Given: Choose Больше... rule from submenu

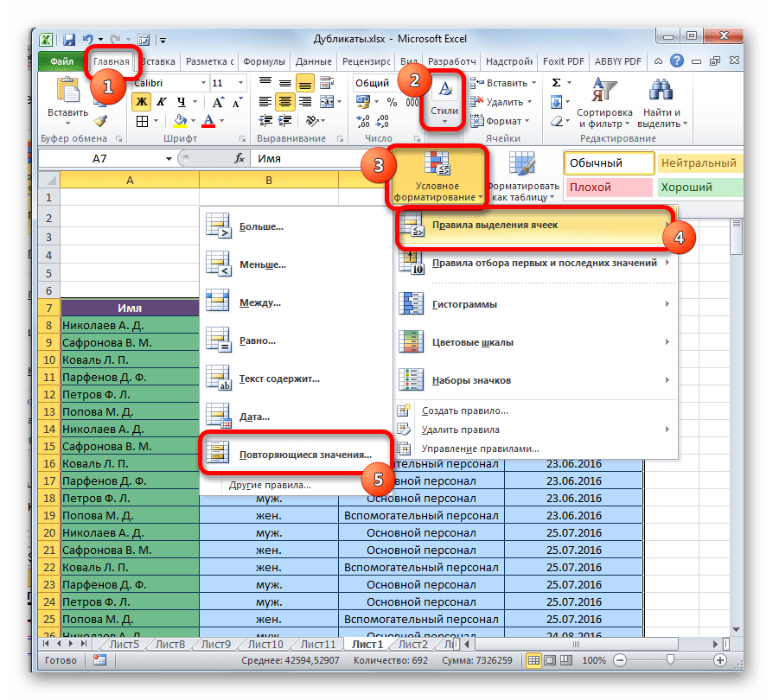Looking at the screenshot, I should tap(296, 227).
